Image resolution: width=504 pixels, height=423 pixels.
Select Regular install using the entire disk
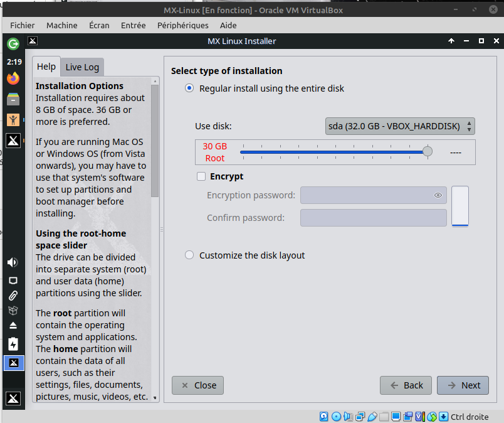pyautogui.click(x=189, y=88)
